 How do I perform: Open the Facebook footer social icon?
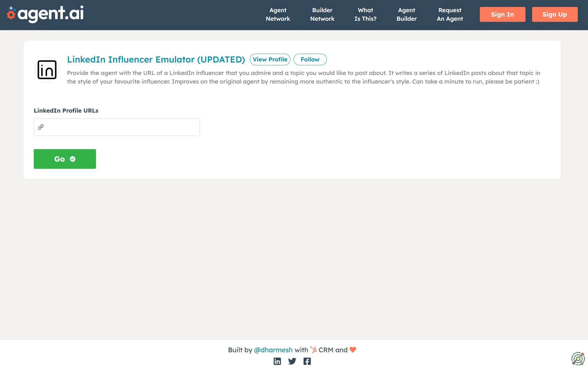(307, 361)
